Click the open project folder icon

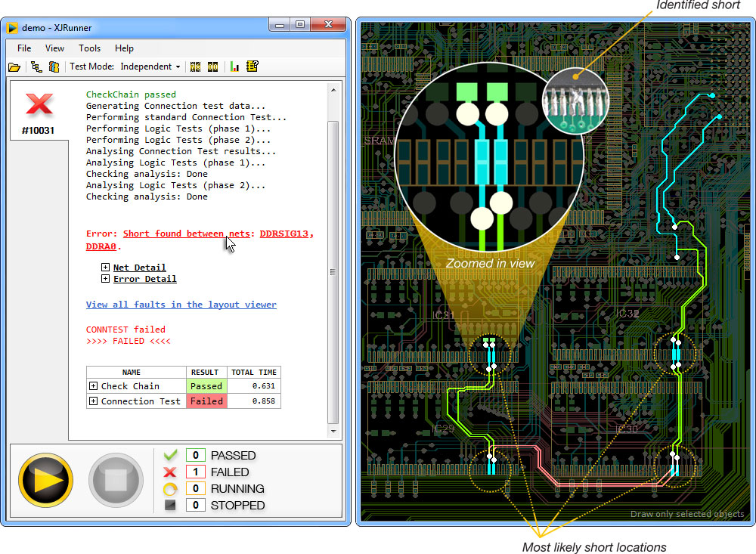[x=14, y=67]
